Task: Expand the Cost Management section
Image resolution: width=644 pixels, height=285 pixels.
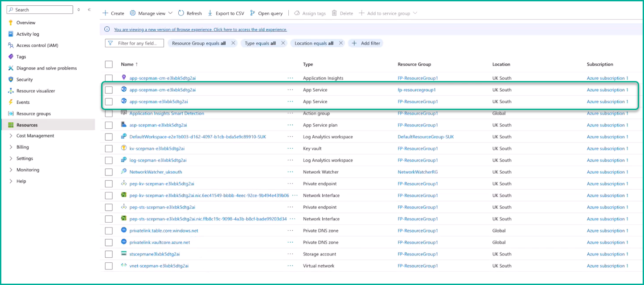Action: (x=11, y=136)
